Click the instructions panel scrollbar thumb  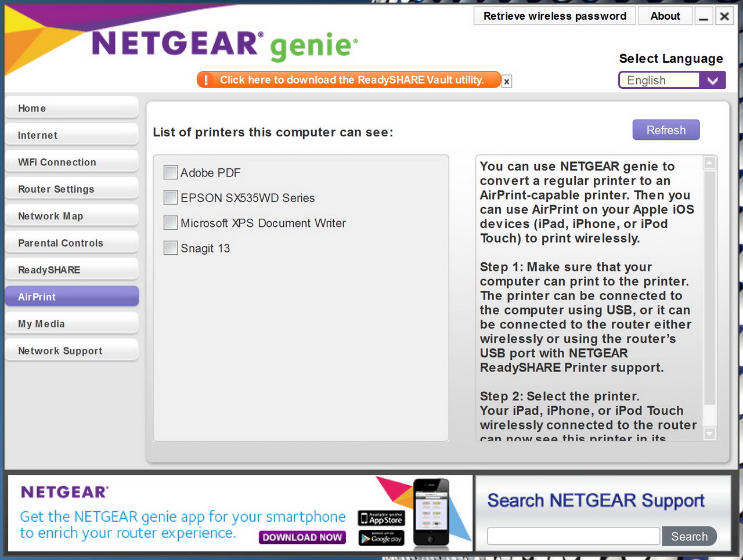[x=709, y=288]
